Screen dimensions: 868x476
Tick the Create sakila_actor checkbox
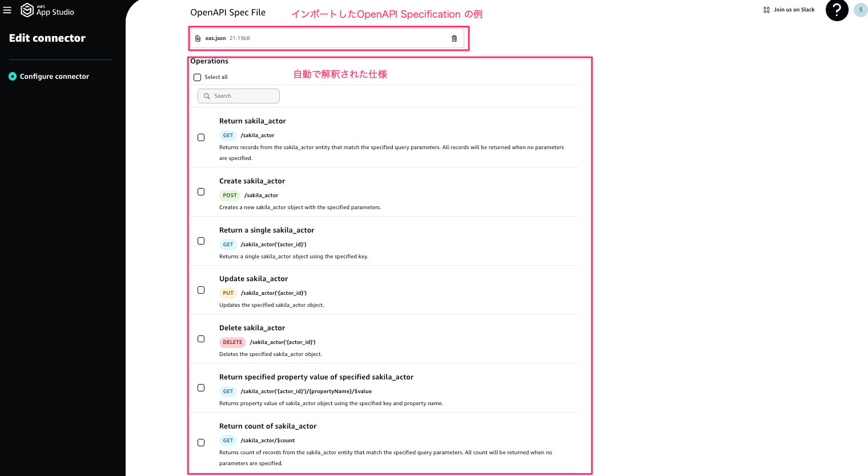201,191
